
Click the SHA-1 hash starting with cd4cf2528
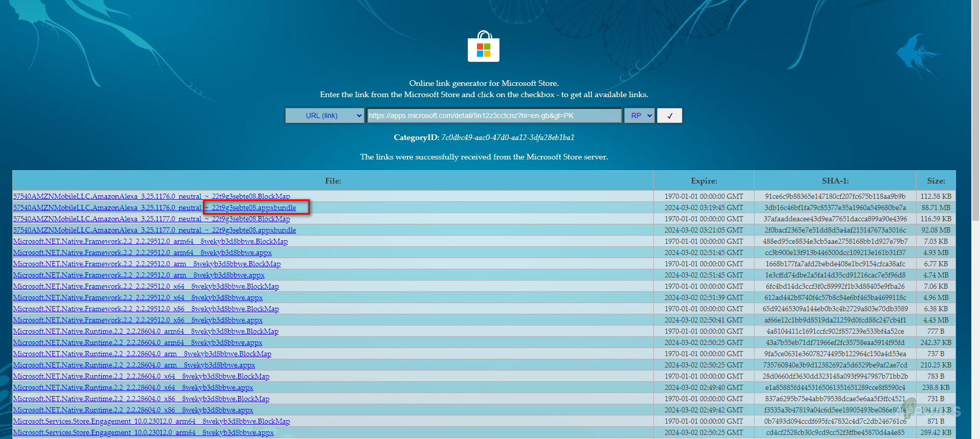tap(835, 432)
